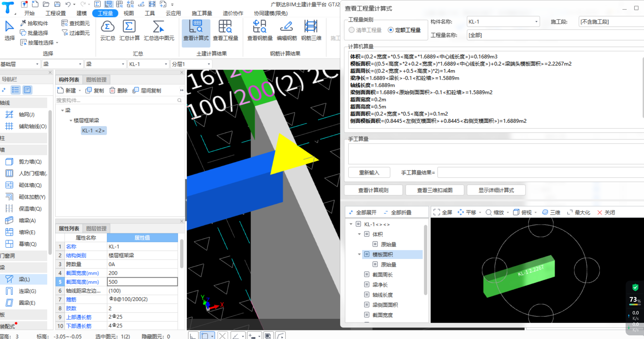The width and height of the screenshot is (644, 339).
Task: Click 删除 delete component button
Action: 118,90
